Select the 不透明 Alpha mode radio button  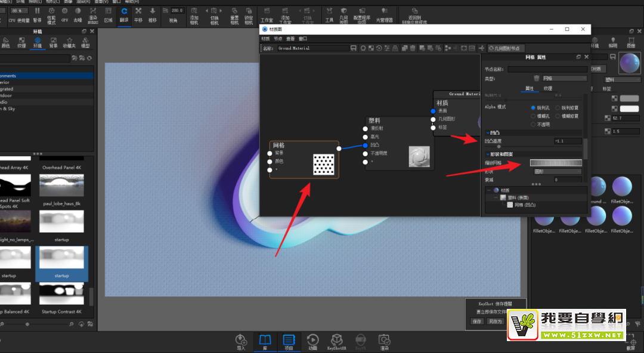tap(532, 125)
